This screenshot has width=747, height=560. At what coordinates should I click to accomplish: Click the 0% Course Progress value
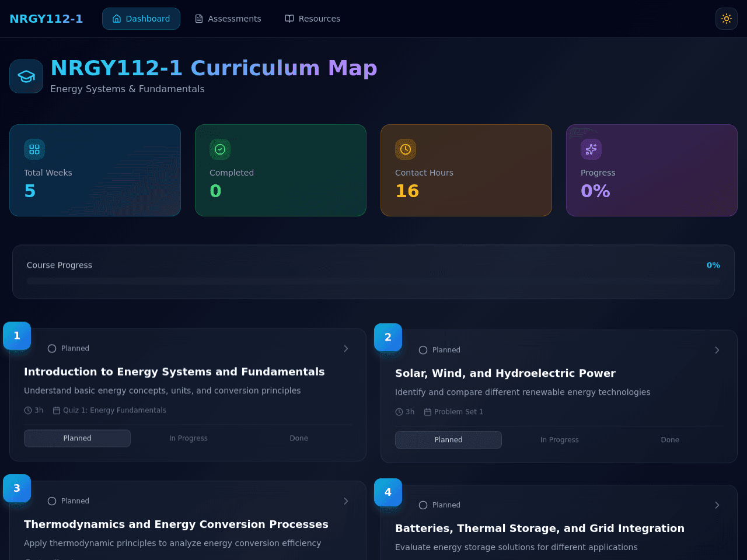coord(713,265)
